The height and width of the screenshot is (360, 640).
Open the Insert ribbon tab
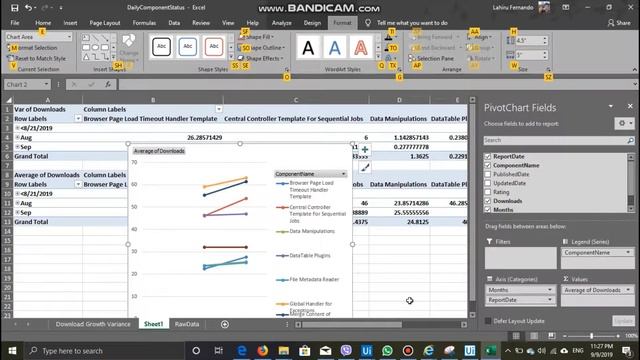[x=70, y=23]
